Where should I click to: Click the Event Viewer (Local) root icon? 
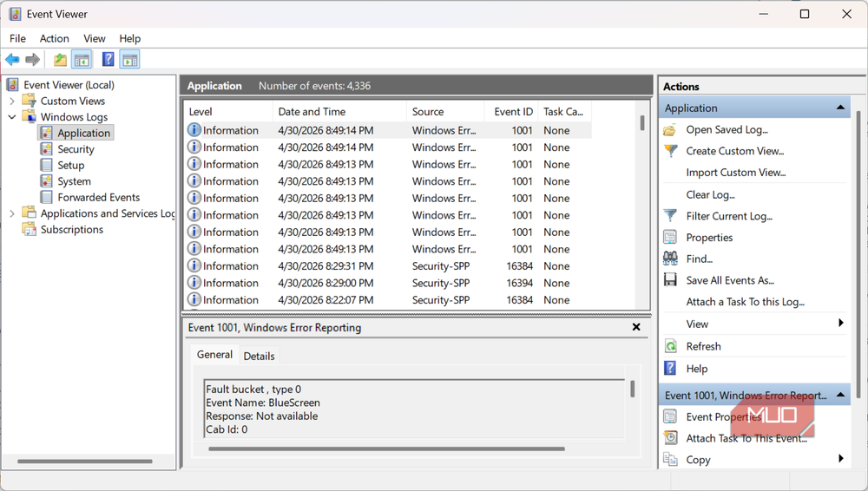(x=12, y=85)
